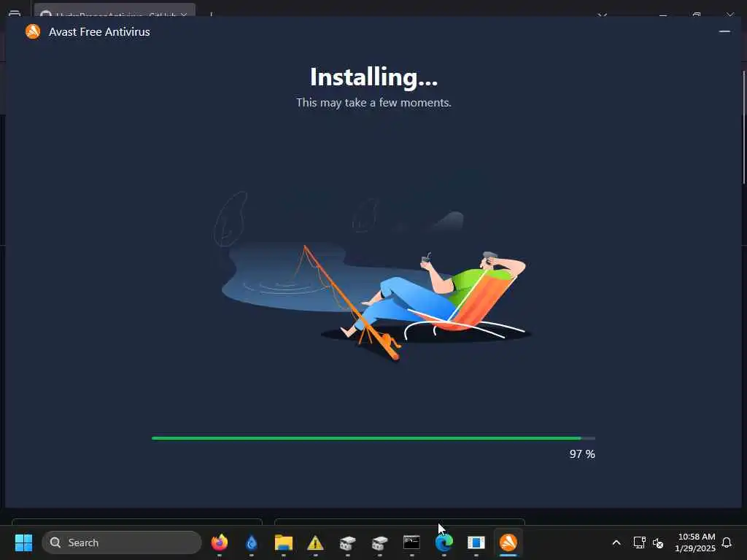This screenshot has height=560, width=747.
Task: Click the "Installing..." heading
Action: click(373, 77)
